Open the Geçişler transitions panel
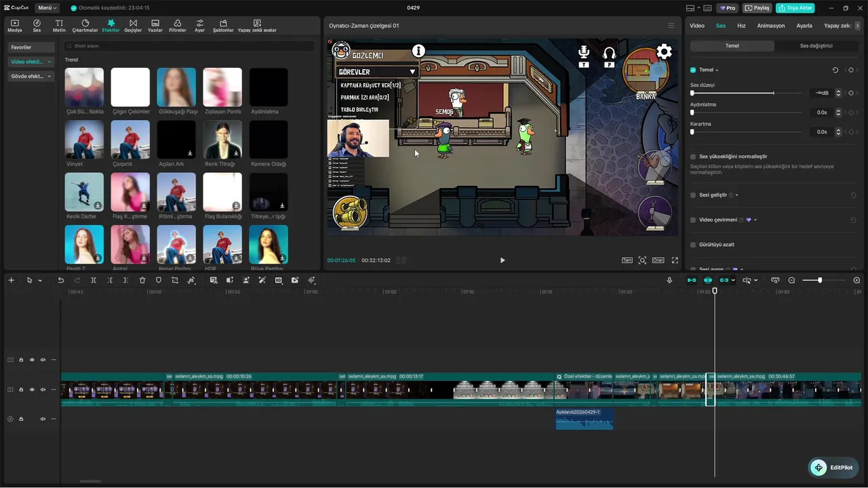This screenshot has height=488, width=868. point(133,26)
